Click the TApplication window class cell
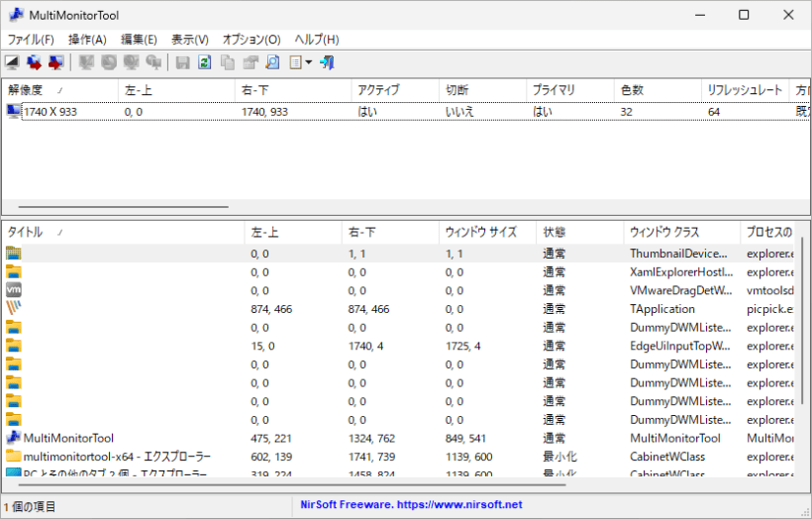812x519 pixels. pos(662,309)
